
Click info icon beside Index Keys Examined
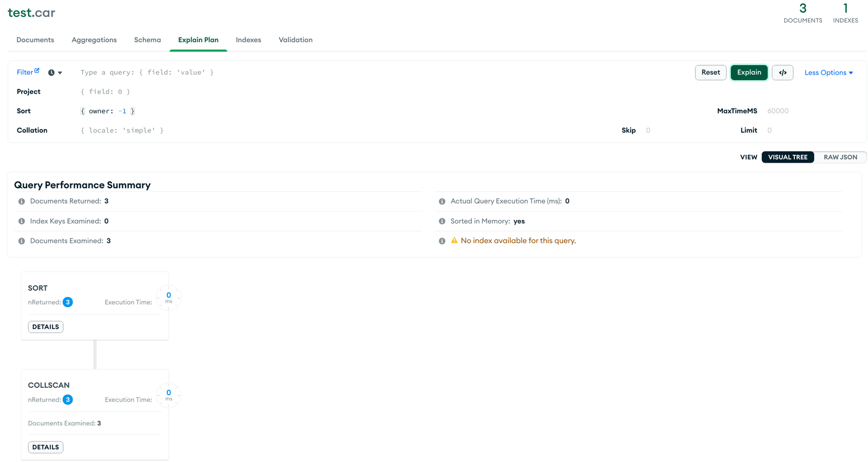pyautogui.click(x=22, y=222)
